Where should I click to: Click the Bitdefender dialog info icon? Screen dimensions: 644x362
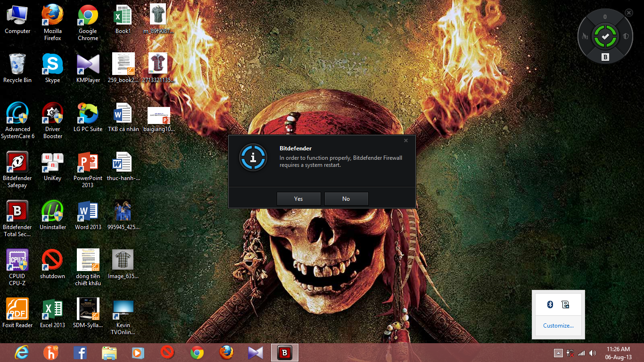[253, 157]
